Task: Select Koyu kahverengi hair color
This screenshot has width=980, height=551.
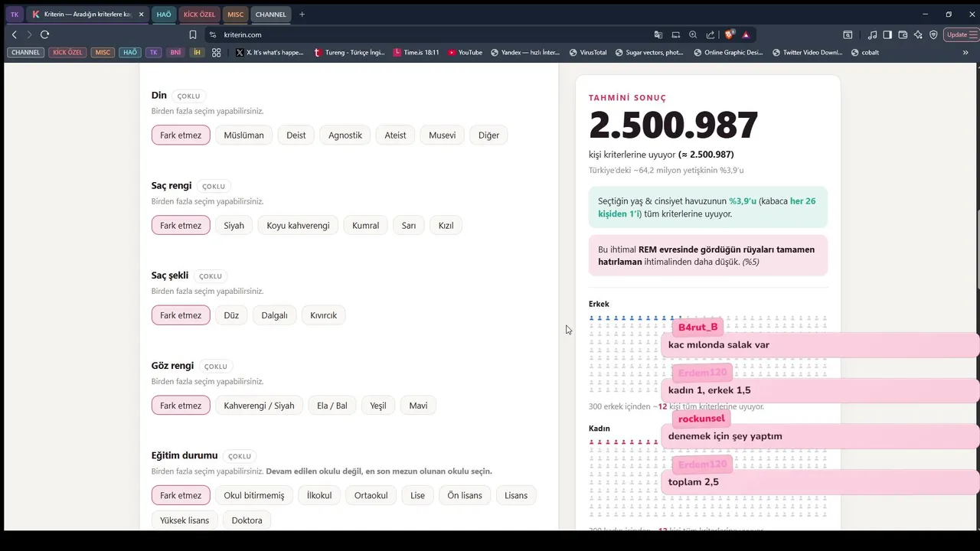Action: (298, 226)
